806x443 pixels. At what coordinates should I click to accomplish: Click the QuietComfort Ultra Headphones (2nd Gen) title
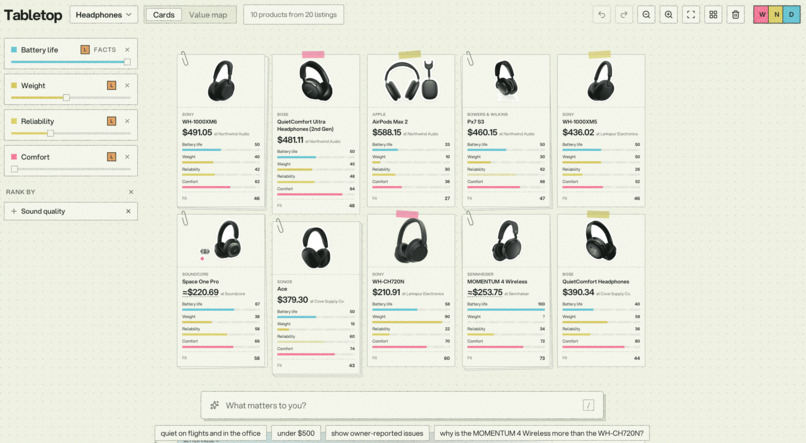pos(305,125)
